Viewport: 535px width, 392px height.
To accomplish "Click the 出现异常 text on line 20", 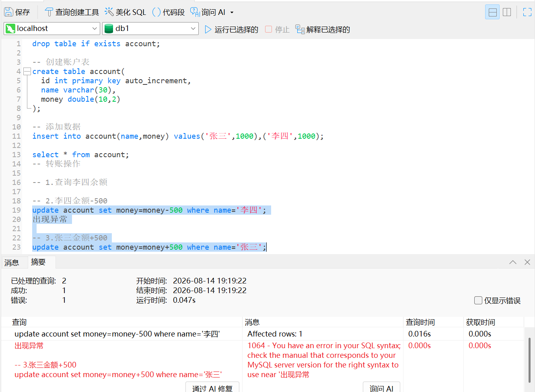I will point(50,220).
